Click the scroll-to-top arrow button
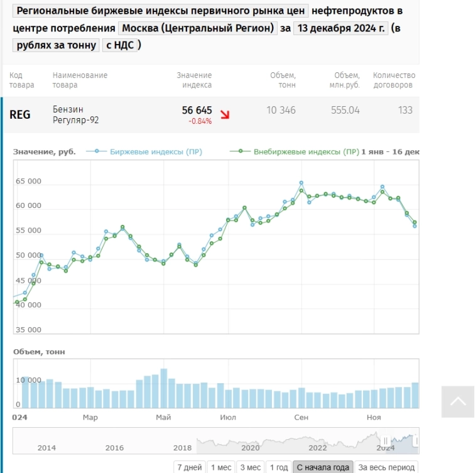476x473 pixels. (458, 401)
